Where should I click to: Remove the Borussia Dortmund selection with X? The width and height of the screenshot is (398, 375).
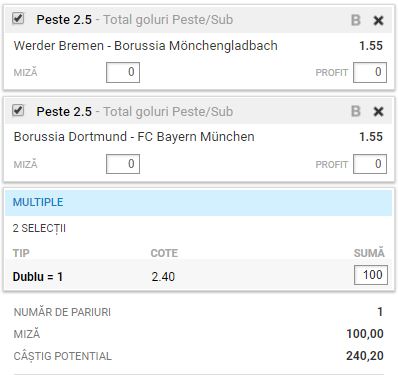[378, 112]
